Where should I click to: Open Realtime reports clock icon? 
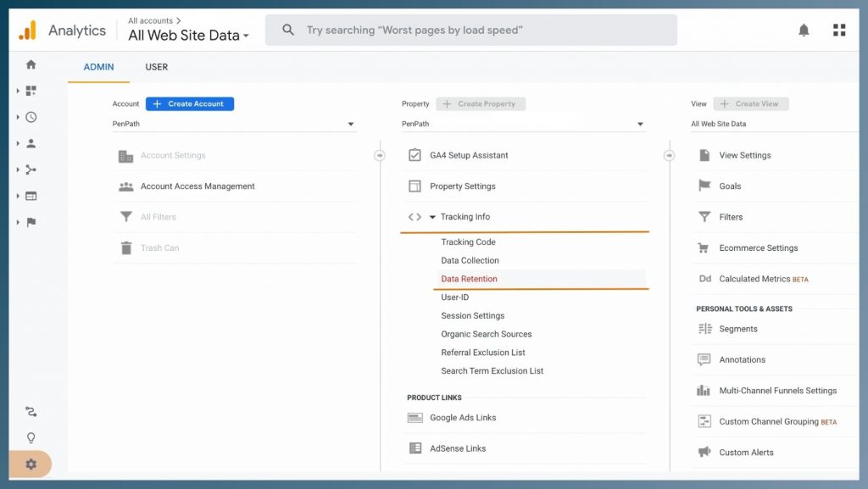tap(31, 117)
